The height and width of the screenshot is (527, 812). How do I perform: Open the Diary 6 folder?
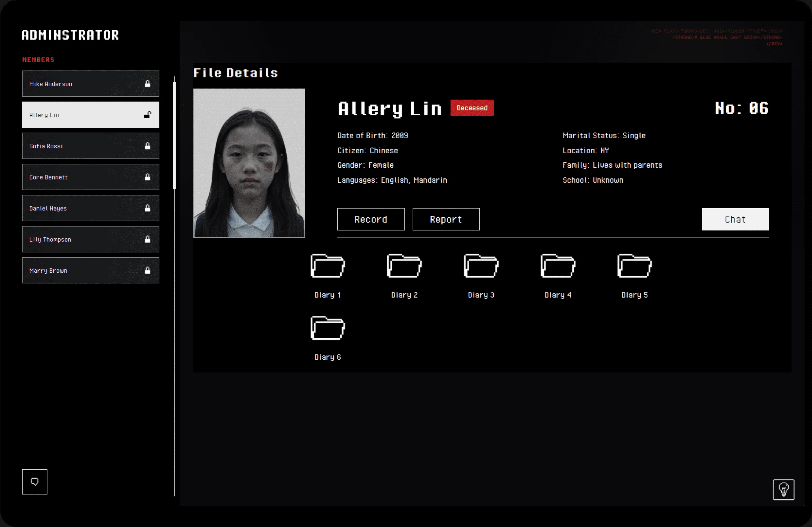327,328
